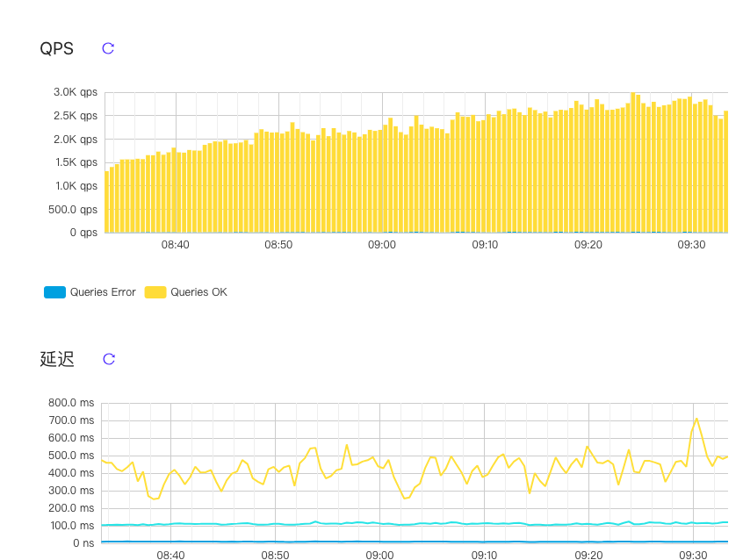Toggle Queries Error legend swatch
743x560 pixels.
tap(54, 292)
